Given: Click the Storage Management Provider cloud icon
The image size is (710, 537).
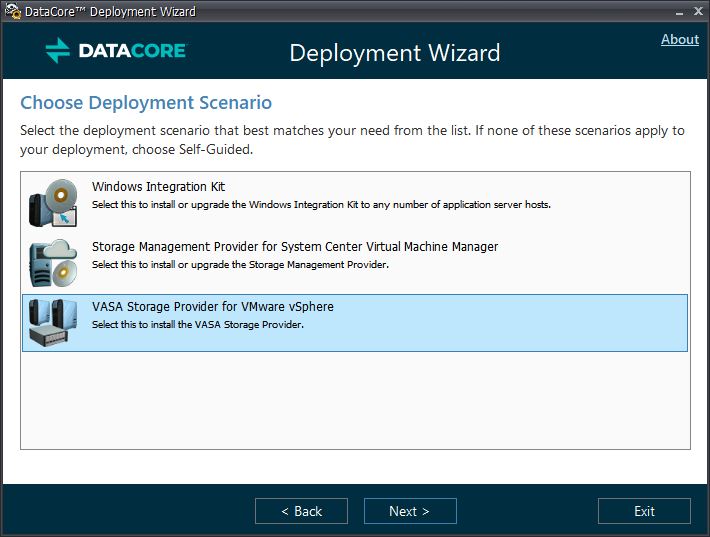Looking at the screenshot, I should click(52, 263).
